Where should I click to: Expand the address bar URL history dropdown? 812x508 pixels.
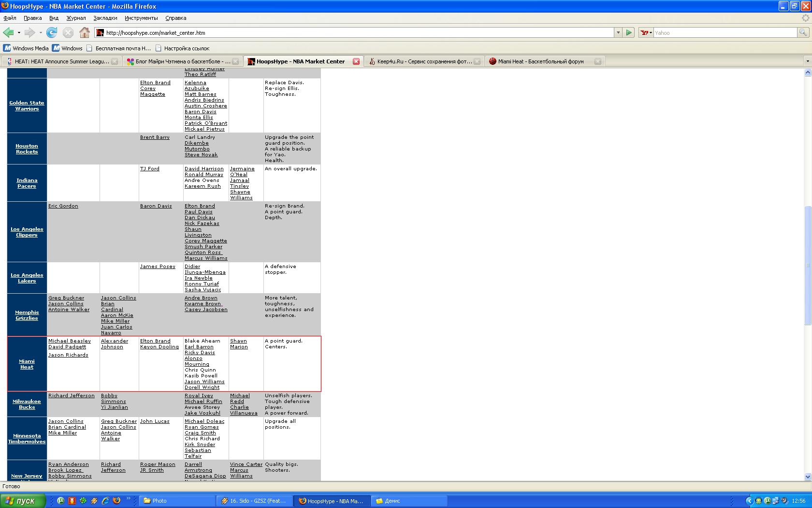[x=618, y=32]
